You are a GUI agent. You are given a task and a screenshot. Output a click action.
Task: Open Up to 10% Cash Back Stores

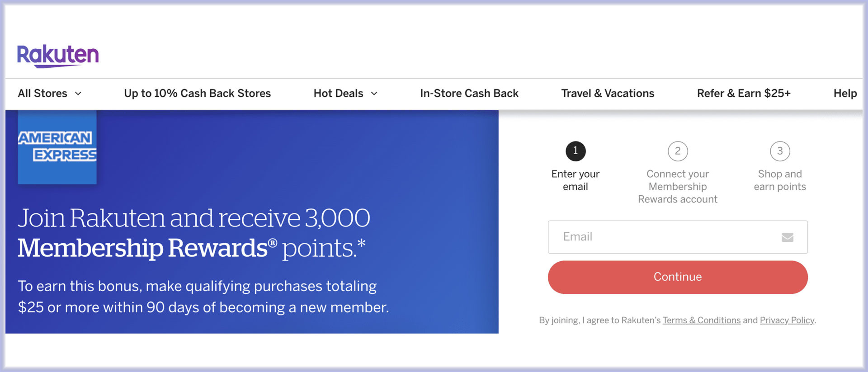tap(197, 94)
